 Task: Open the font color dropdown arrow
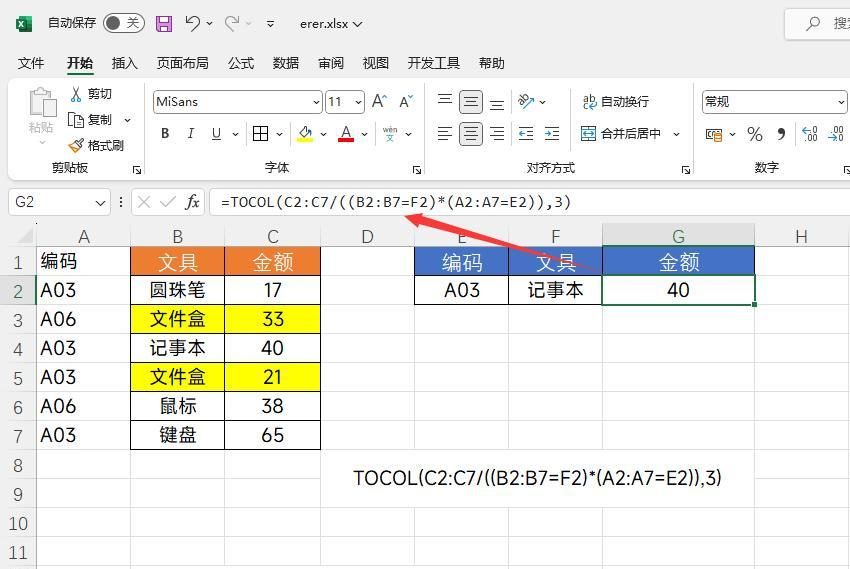(365, 134)
